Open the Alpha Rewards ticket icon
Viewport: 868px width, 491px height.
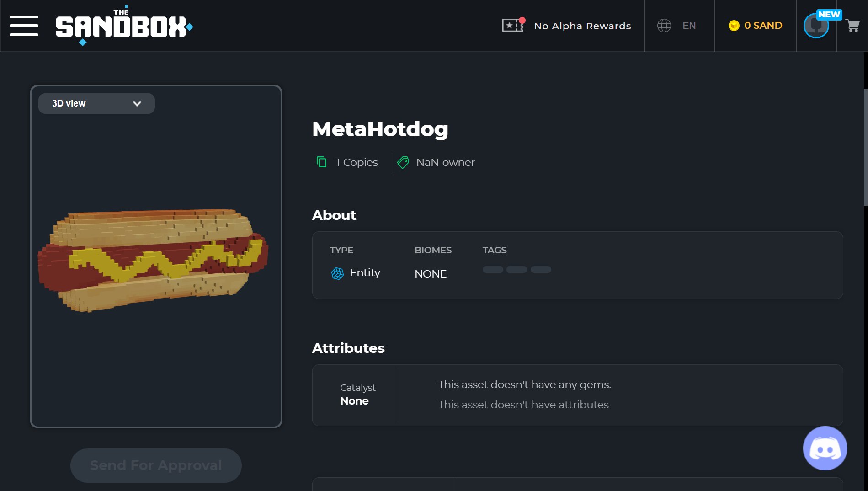(x=513, y=25)
